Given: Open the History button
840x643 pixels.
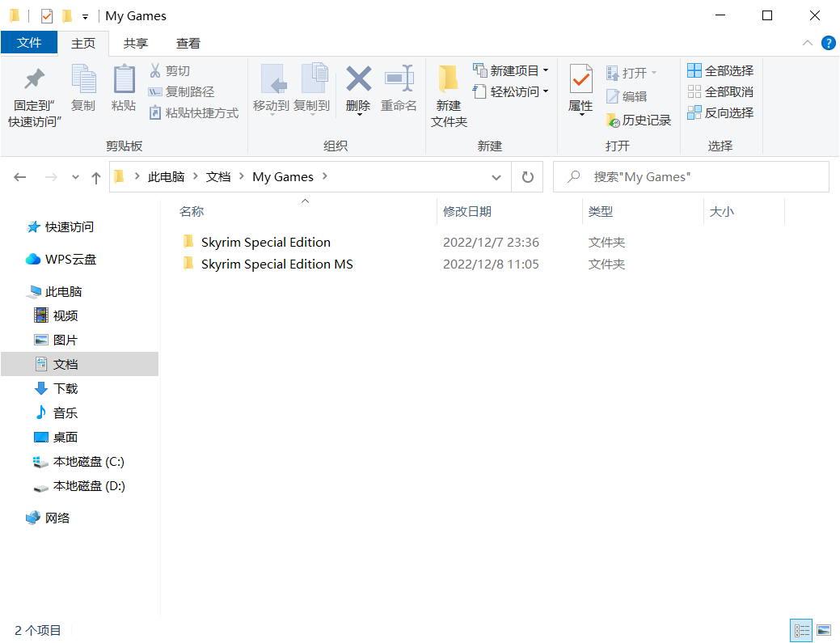Looking at the screenshot, I should point(639,120).
